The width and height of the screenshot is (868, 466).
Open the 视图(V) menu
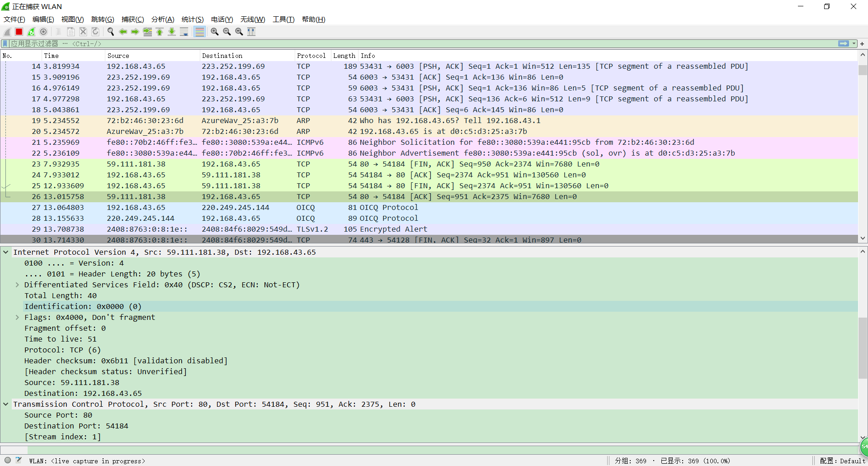click(73, 19)
